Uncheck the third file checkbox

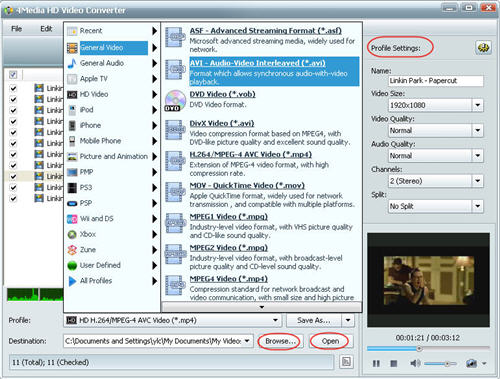13,110
